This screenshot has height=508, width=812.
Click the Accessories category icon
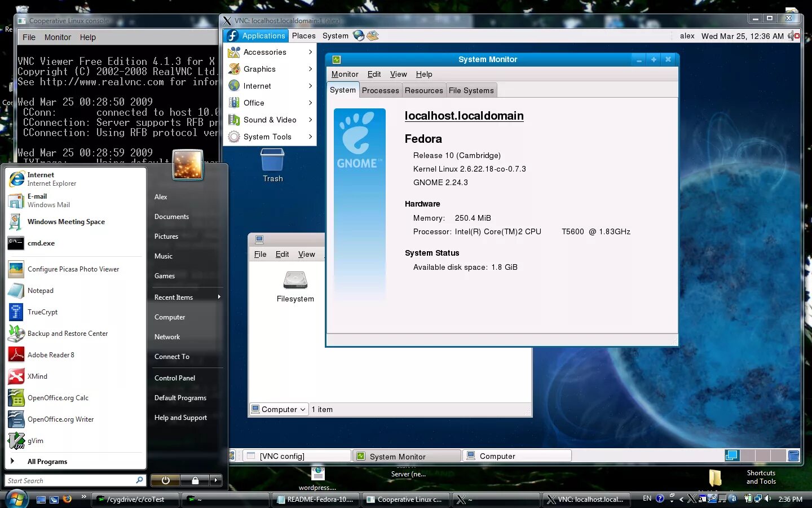point(234,52)
